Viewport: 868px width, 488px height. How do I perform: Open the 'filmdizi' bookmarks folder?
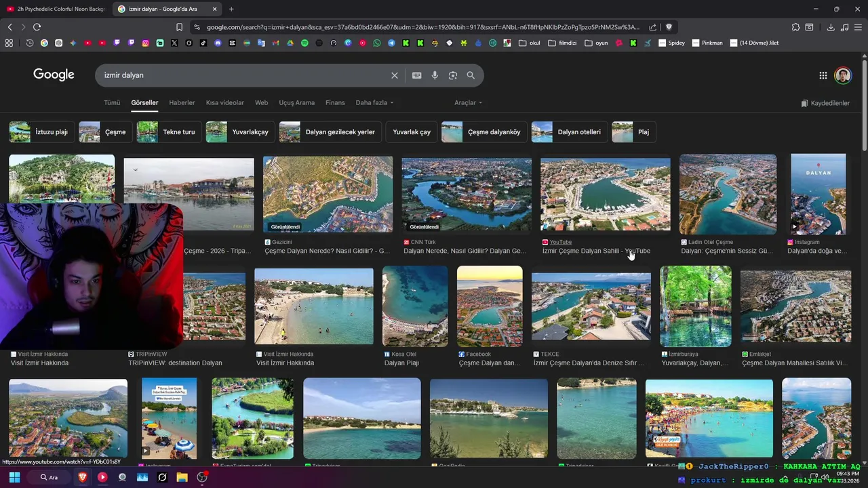click(x=562, y=43)
